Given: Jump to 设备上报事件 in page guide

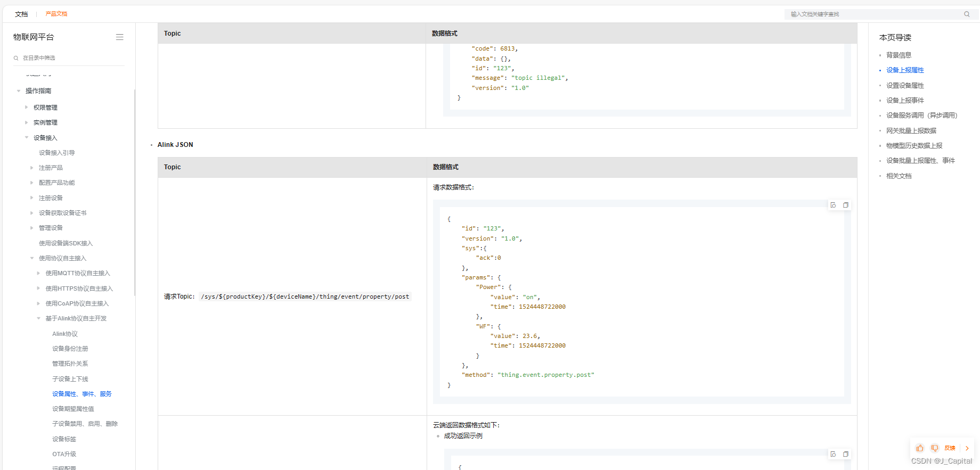Looking at the screenshot, I should point(905,100).
